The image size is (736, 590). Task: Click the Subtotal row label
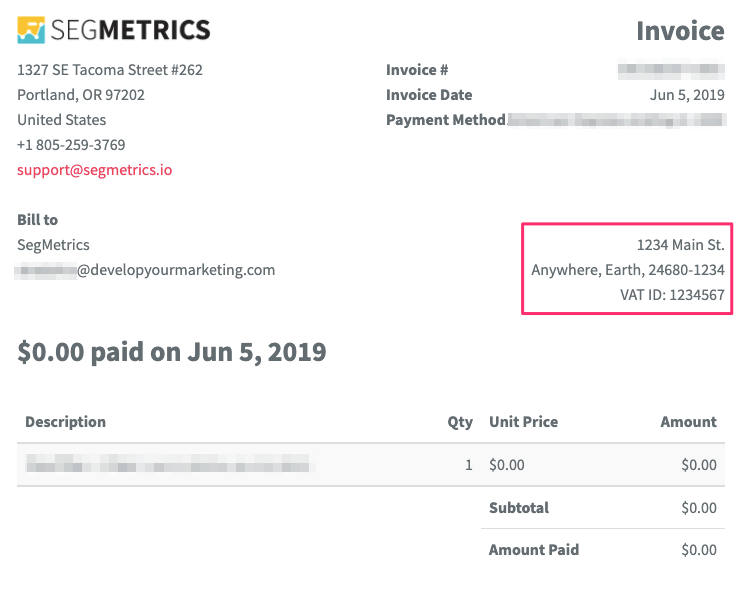point(518,508)
